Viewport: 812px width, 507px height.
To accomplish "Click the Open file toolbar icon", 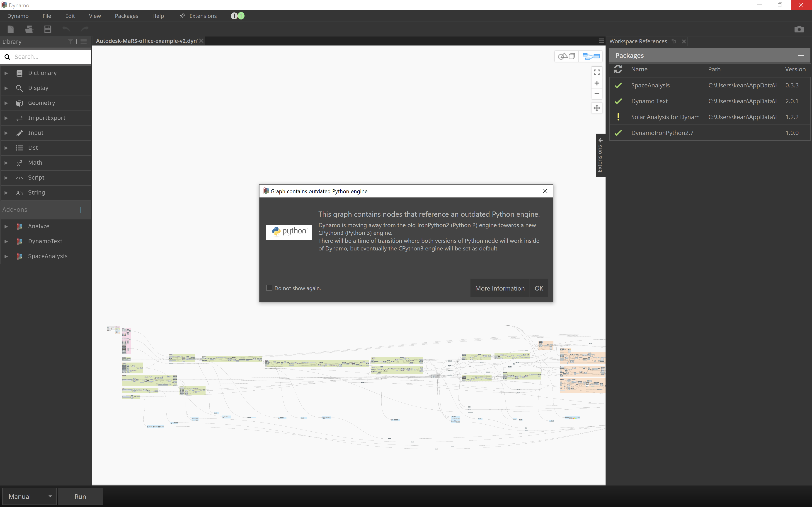I will coord(29,29).
